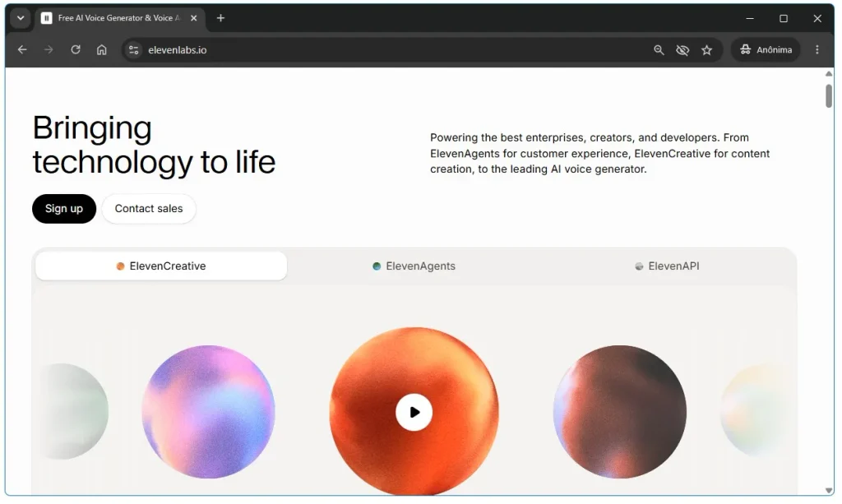Select the Free AI Voice Generator tab
The image size is (842, 504).
[x=119, y=18]
